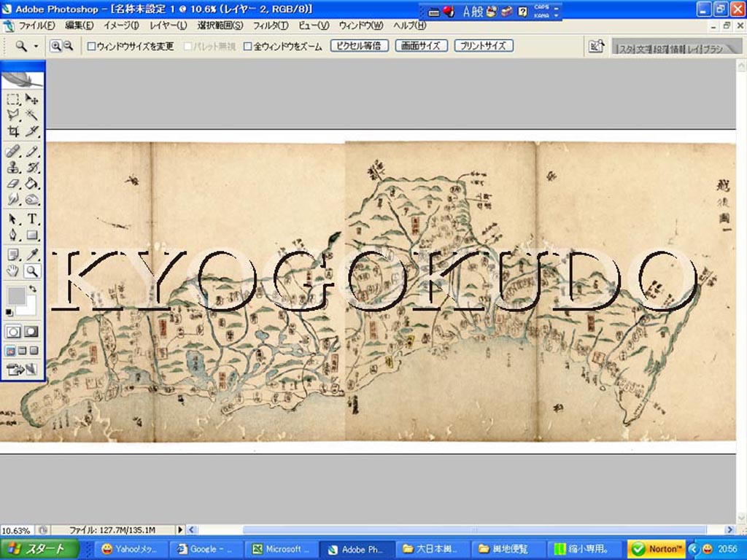Click the Zoom Out option icon

click(x=68, y=46)
